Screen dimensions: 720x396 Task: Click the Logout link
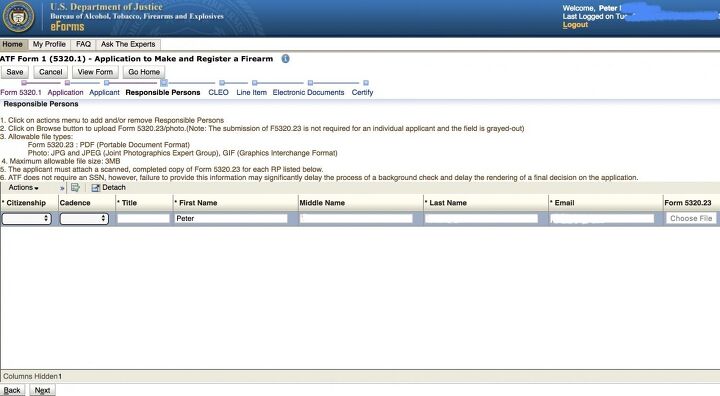coord(575,25)
